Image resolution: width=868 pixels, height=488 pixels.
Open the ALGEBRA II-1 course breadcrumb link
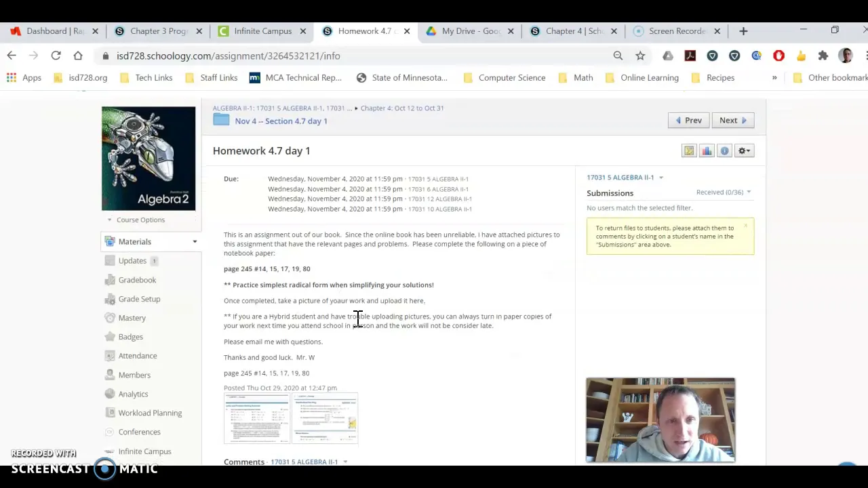coord(282,108)
